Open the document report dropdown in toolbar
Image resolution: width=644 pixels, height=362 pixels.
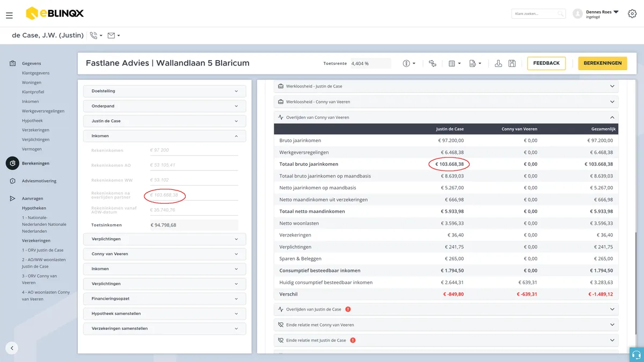[x=475, y=63]
